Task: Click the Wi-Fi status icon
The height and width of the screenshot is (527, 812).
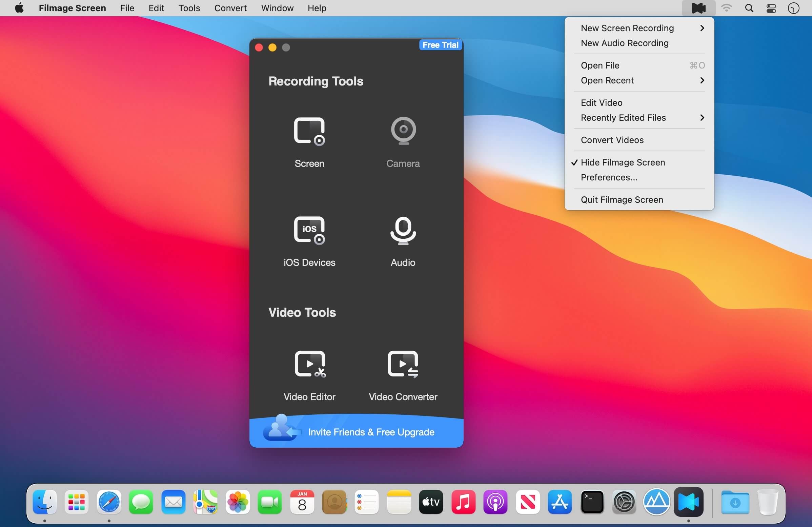Action: 726,8
